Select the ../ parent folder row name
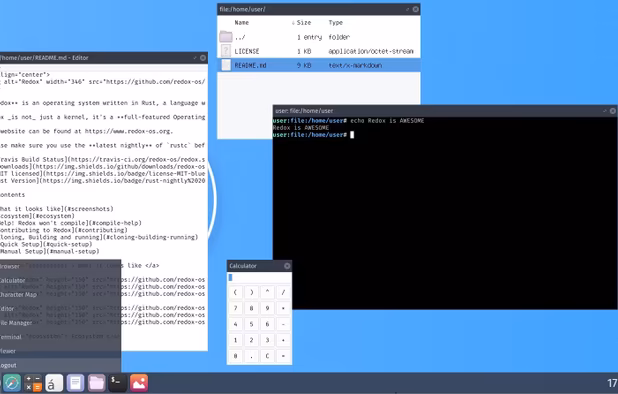The image size is (618, 394). pyautogui.click(x=240, y=37)
